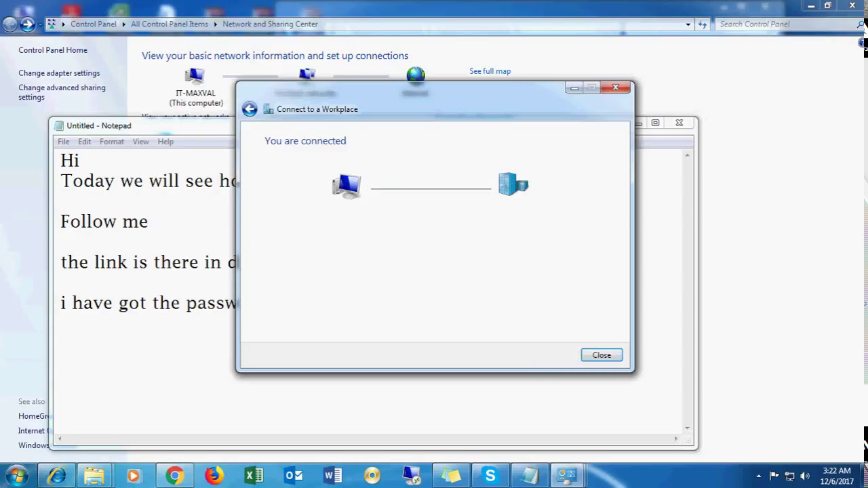The width and height of the screenshot is (868, 488).
Task: Show hidden system tray icons
Action: pos(759,476)
